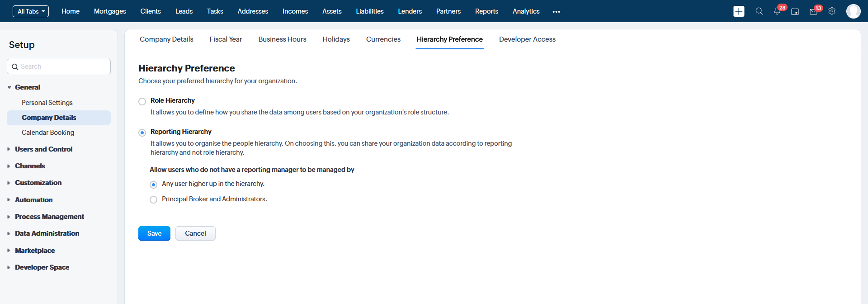
Task: Choose Principal Broker and Administrators option
Action: tap(154, 199)
